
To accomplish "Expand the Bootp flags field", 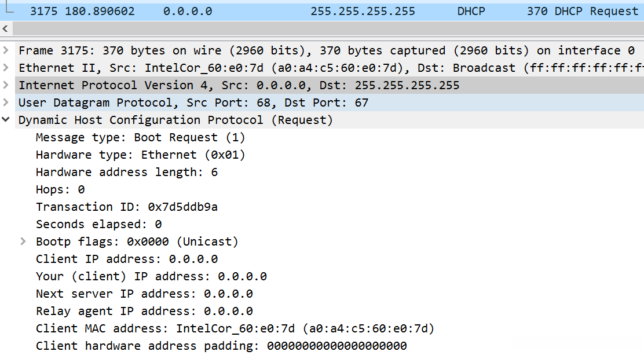I will tap(23, 241).
